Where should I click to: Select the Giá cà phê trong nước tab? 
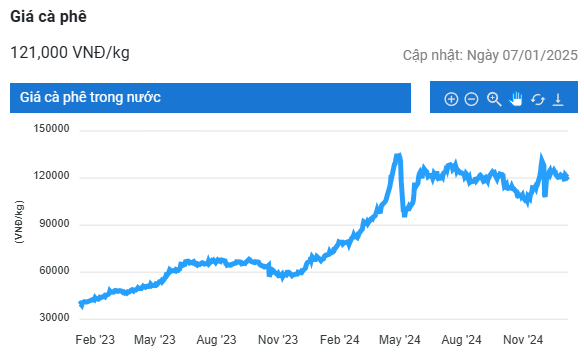pos(210,98)
